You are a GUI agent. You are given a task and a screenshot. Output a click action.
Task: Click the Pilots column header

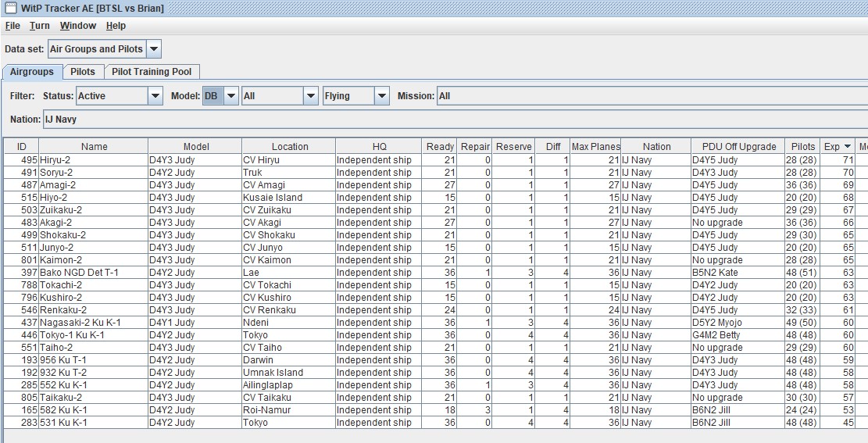click(802, 147)
